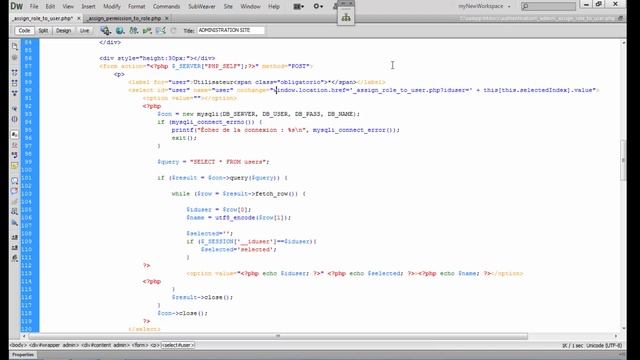Open the Commands menu

tap(167, 7)
